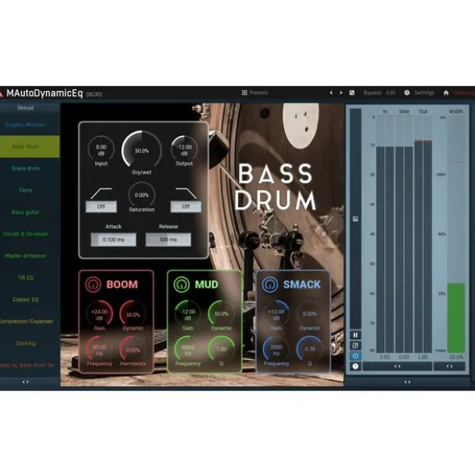475x476 pixels.
Task: Click BOOM Dynamic knob
Action: pyautogui.click(x=133, y=314)
